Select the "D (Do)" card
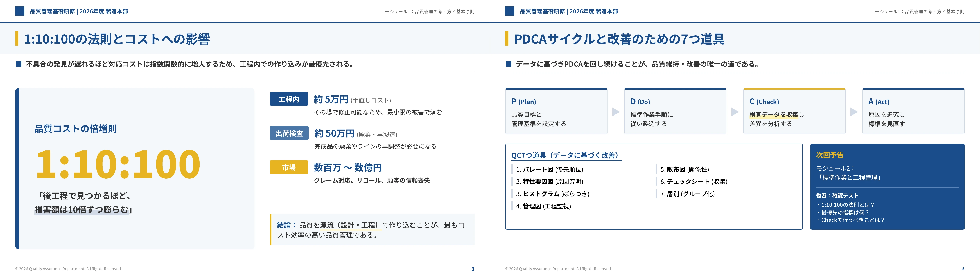980x276 pixels. tap(675, 111)
